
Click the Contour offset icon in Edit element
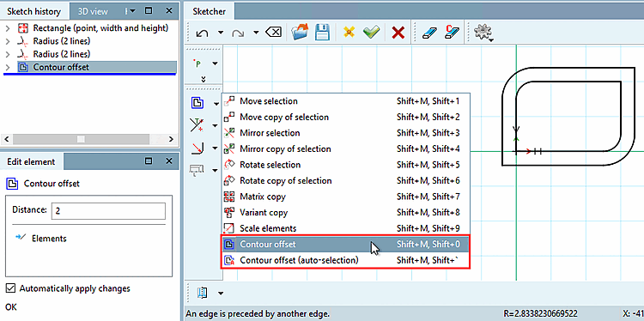click(12, 184)
